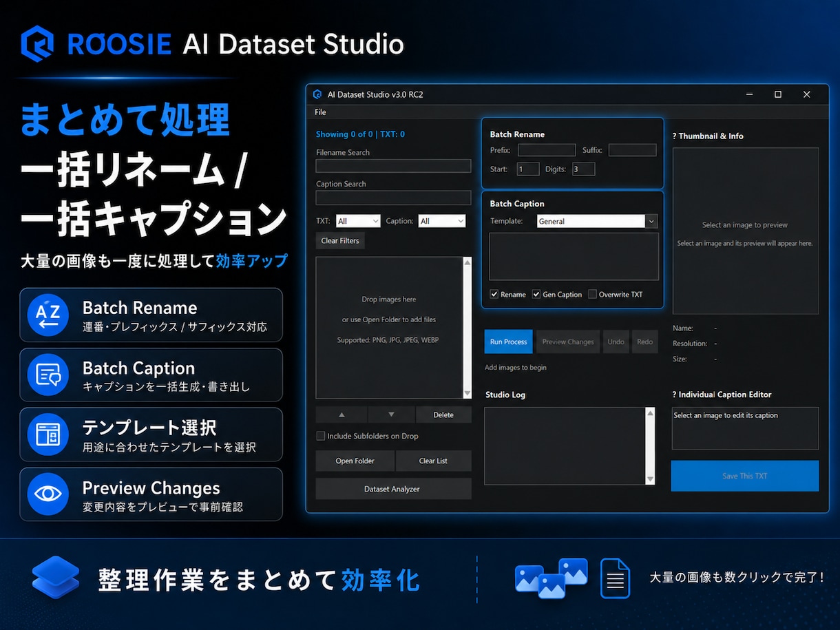Click the Redo button
This screenshot has height=630, width=840.
(644, 342)
